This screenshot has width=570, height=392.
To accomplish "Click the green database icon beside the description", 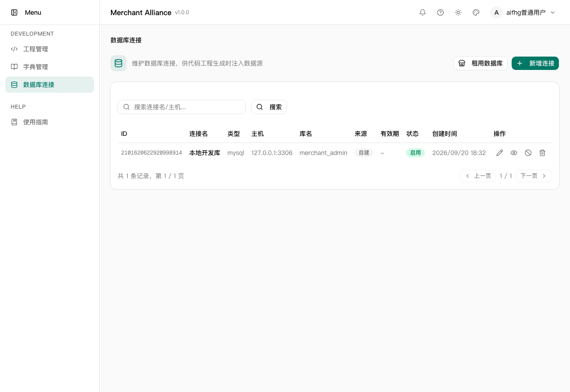I will 118,63.
